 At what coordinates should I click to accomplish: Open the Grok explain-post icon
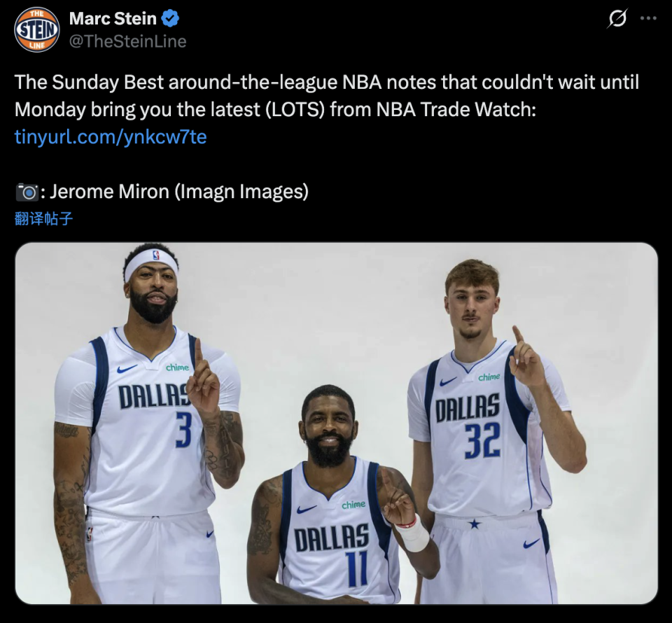(617, 18)
